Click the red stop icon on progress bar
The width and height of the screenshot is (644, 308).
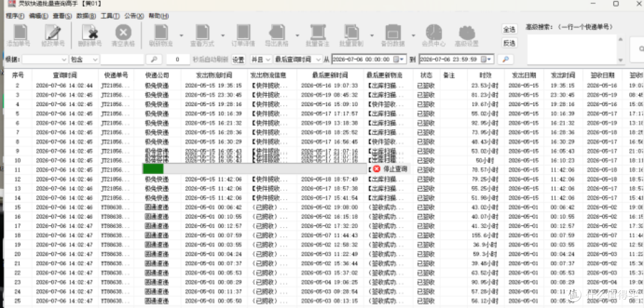coord(377,169)
